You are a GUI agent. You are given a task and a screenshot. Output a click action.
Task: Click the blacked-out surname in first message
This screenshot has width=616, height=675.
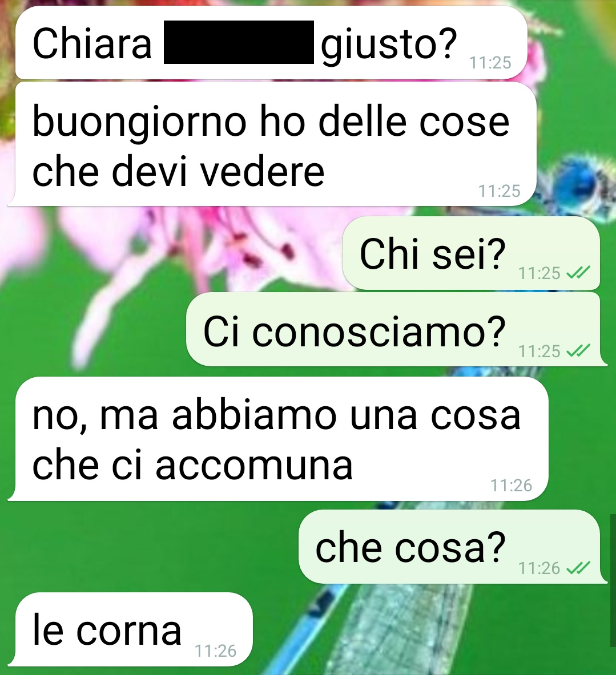[x=239, y=42]
